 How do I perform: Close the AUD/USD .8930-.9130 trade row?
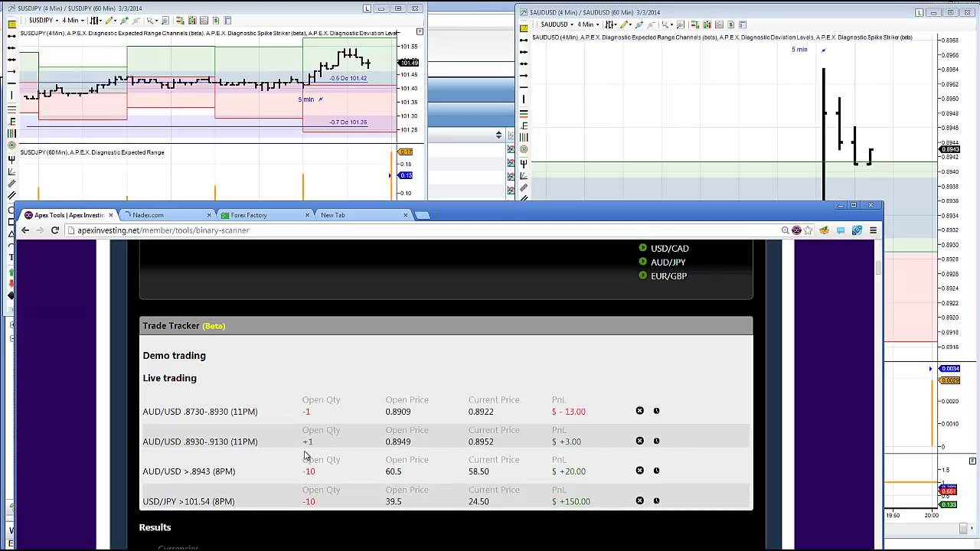(x=640, y=441)
